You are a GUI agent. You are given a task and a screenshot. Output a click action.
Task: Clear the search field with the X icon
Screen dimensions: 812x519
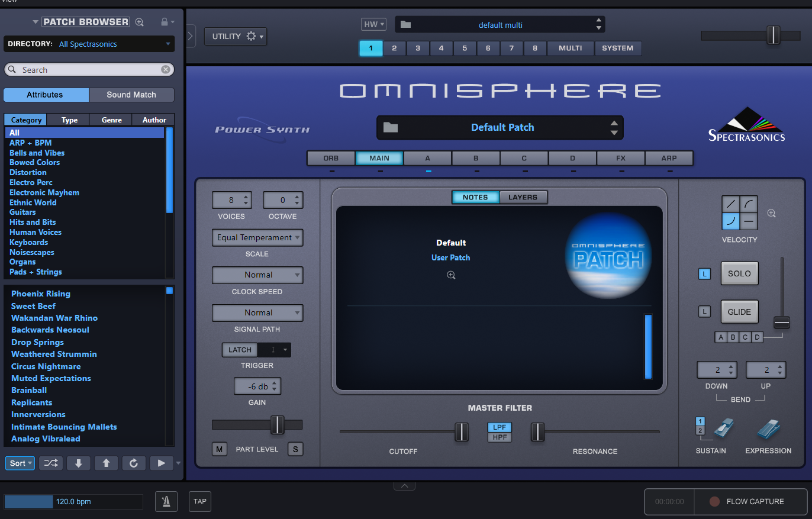(x=166, y=70)
